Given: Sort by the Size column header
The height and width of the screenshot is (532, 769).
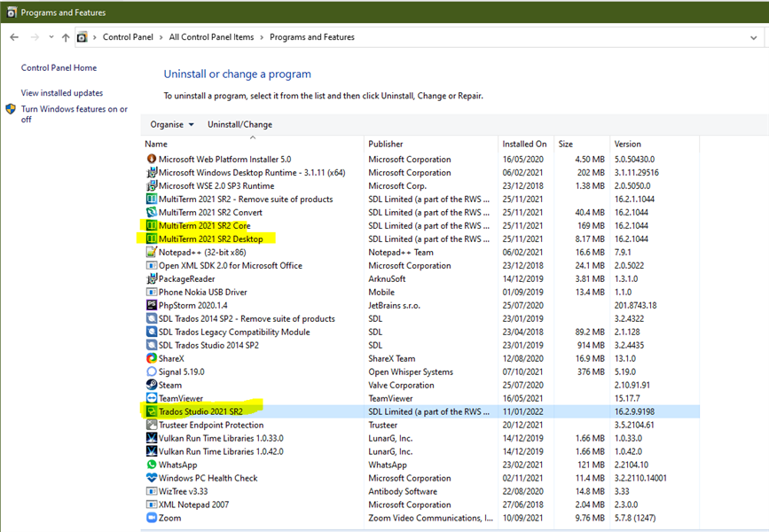Looking at the screenshot, I should (582, 144).
